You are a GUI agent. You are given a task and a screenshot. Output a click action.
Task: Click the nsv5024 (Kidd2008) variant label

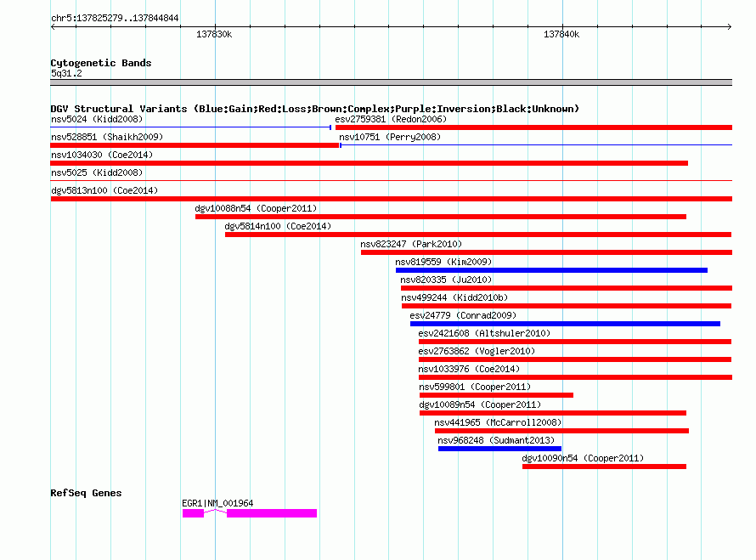pyautogui.click(x=97, y=119)
